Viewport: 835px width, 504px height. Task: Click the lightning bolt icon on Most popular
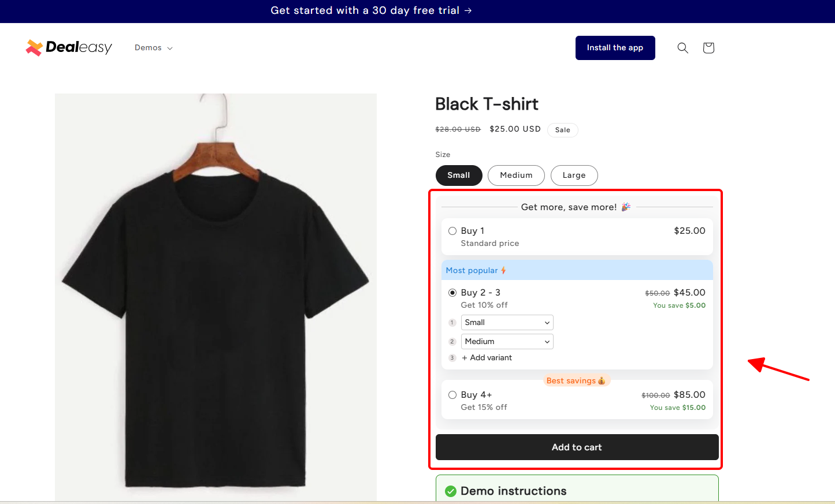pyautogui.click(x=504, y=270)
